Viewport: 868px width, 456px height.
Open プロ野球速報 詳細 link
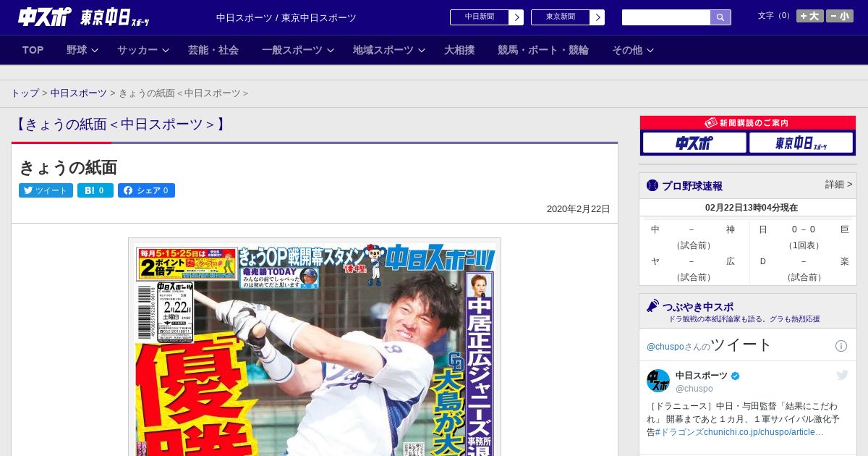(838, 185)
